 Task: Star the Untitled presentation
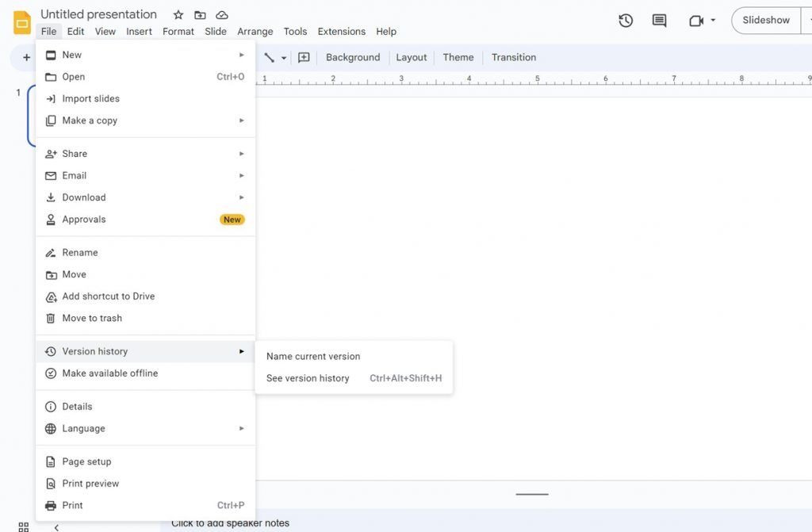tap(178, 15)
